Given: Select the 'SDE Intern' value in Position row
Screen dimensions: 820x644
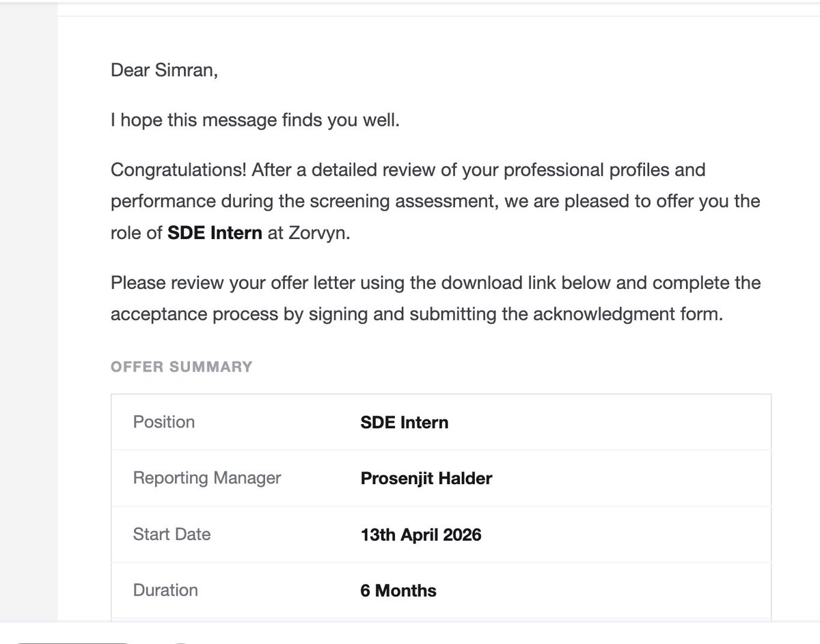Looking at the screenshot, I should pos(405,423).
